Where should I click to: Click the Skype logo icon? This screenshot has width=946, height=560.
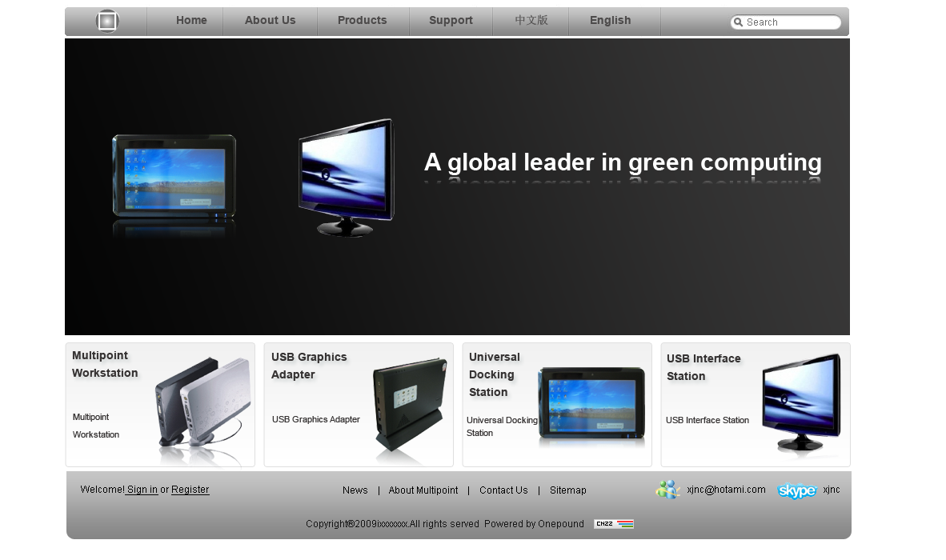[x=797, y=490]
